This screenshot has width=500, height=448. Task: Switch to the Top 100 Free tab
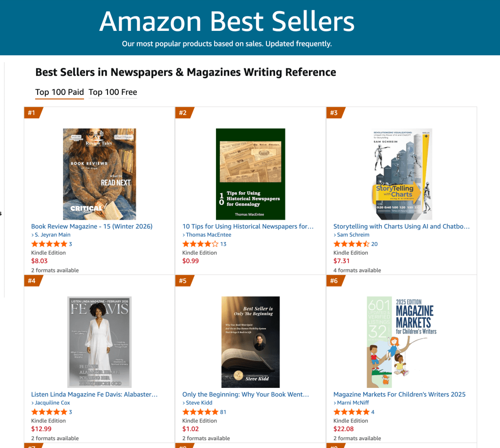coord(113,92)
